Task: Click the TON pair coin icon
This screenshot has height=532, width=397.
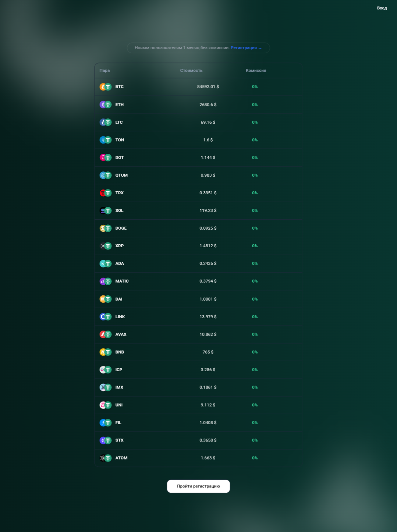Action: [105, 140]
